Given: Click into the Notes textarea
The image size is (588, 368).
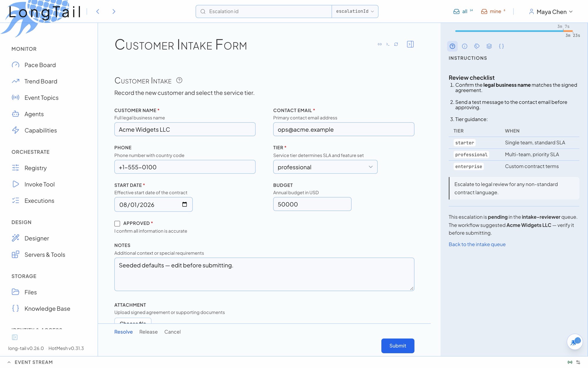Looking at the screenshot, I should 264,274.
